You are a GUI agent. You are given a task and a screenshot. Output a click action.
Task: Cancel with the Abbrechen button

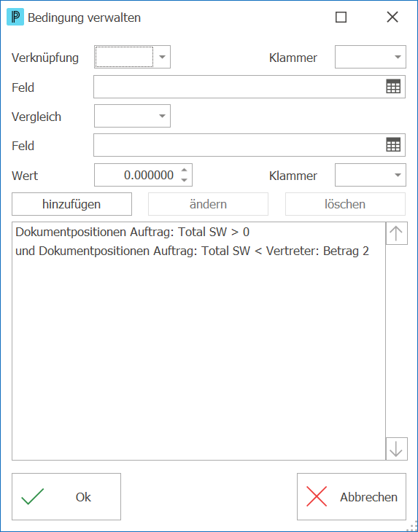tap(352, 497)
